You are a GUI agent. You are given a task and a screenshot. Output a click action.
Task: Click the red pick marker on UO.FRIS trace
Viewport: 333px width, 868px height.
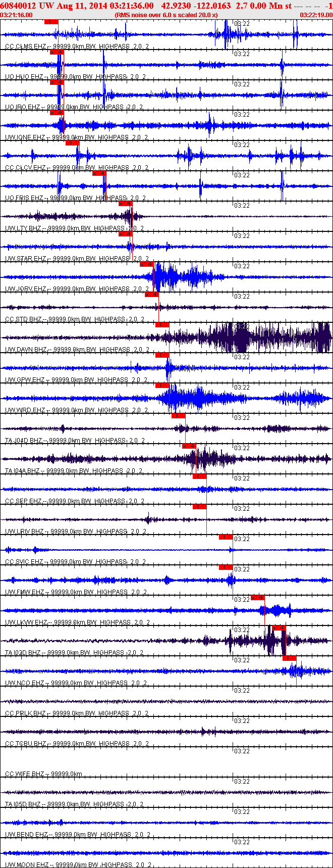(x=99, y=173)
